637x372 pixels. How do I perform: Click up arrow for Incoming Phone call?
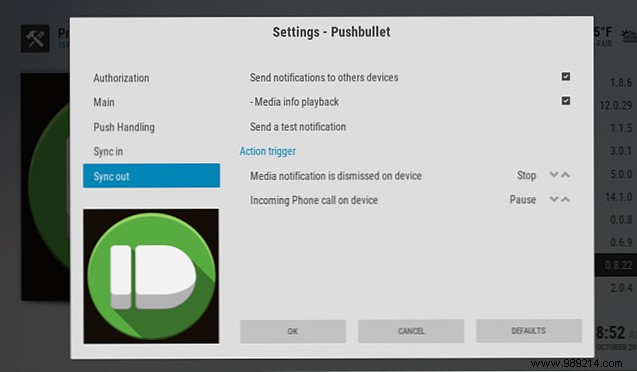566,199
